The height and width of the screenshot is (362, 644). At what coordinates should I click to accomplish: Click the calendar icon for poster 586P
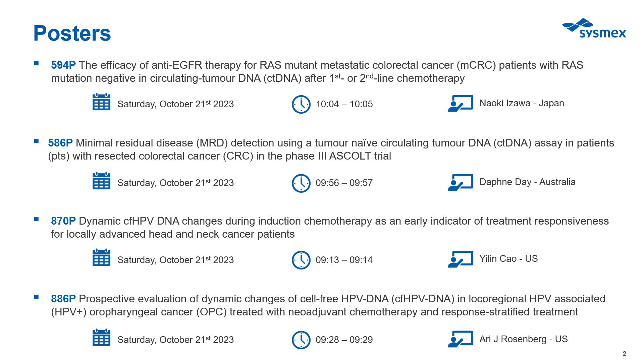coord(101,181)
